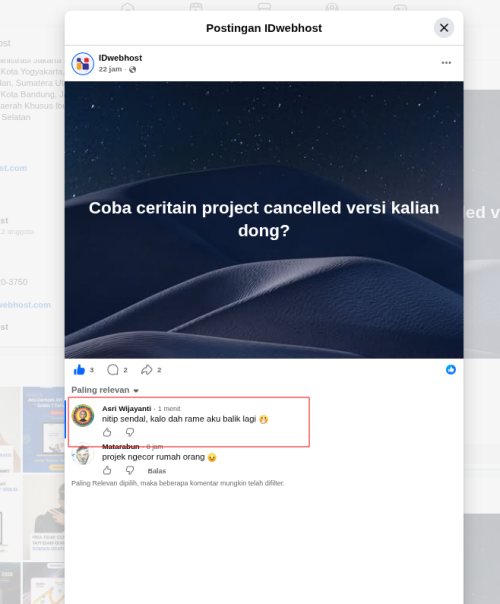Share the post with arrow icon

146,370
